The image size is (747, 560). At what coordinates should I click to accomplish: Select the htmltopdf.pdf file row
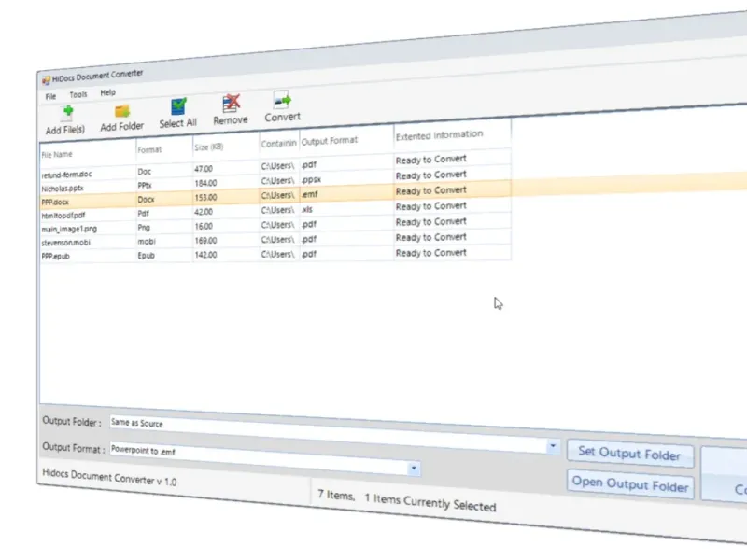pyautogui.click(x=275, y=211)
